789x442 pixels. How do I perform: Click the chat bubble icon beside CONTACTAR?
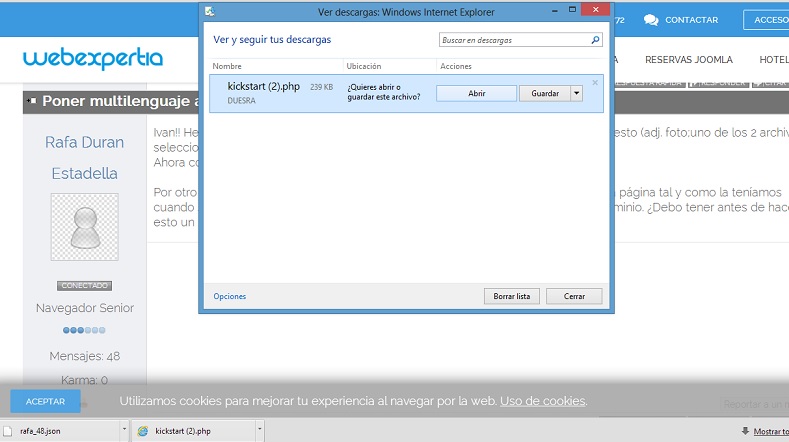(x=651, y=20)
